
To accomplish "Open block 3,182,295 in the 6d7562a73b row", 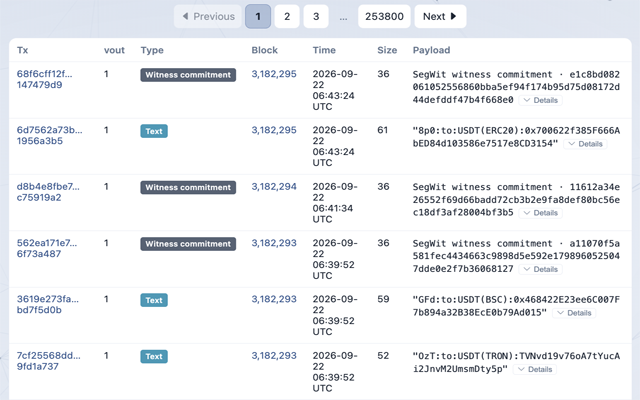I will coord(274,130).
